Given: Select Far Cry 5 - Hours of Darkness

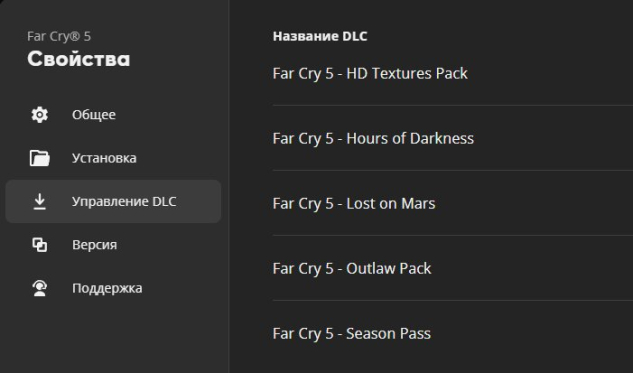Looking at the screenshot, I should (453, 138).
